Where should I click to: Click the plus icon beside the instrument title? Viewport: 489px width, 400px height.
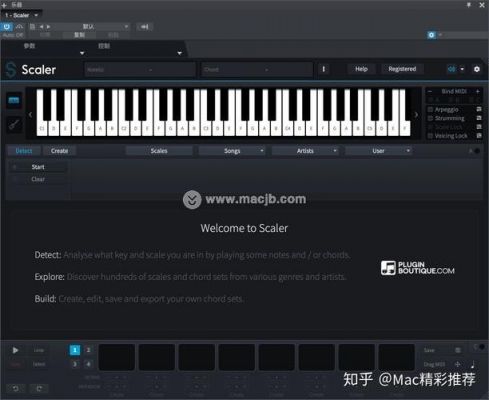[4, 5]
